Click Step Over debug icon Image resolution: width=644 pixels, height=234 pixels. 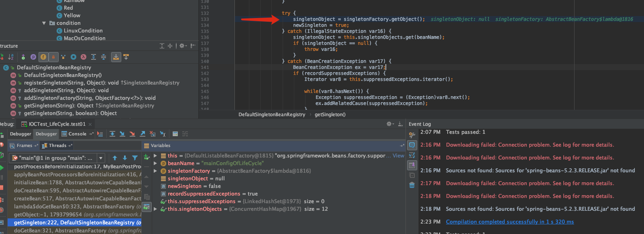[112, 134]
